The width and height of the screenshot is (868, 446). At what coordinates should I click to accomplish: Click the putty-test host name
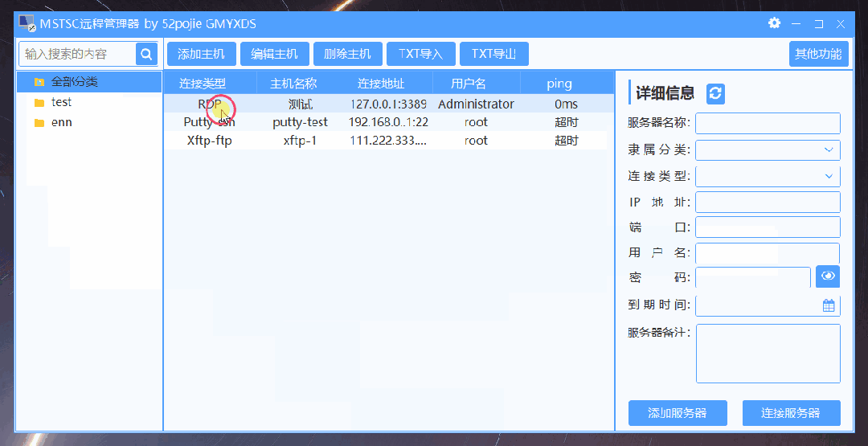pyautogui.click(x=300, y=122)
